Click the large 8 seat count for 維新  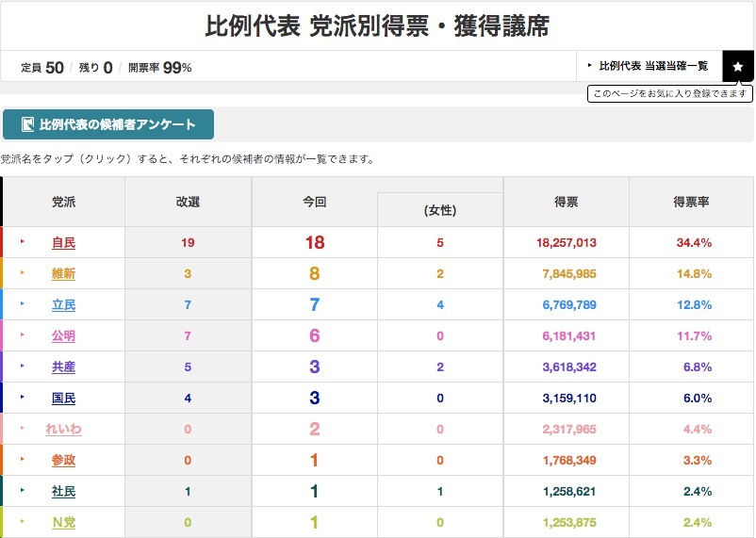point(314,274)
